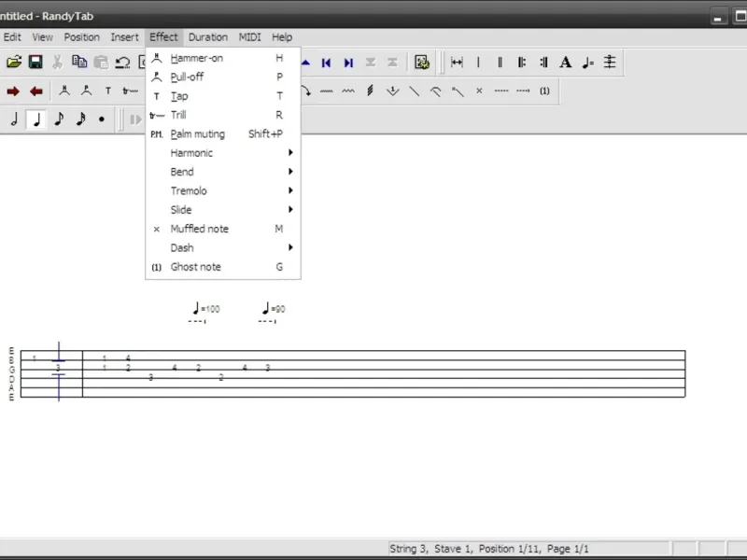This screenshot has width=747, height=560.
Task: Click fret 3 at the blue cursor
Action: coord(58,368)
